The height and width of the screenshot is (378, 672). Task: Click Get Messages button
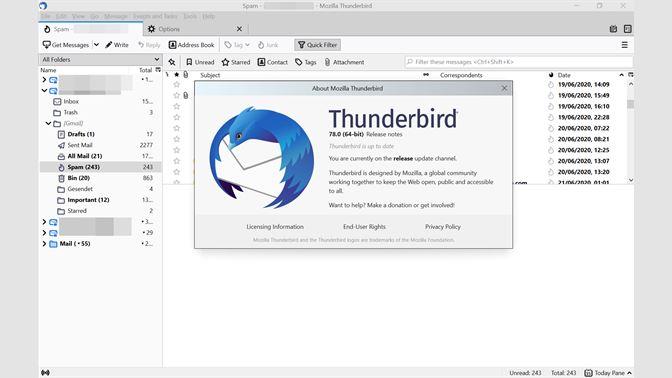pyautogui.click(x=66, y=45)
